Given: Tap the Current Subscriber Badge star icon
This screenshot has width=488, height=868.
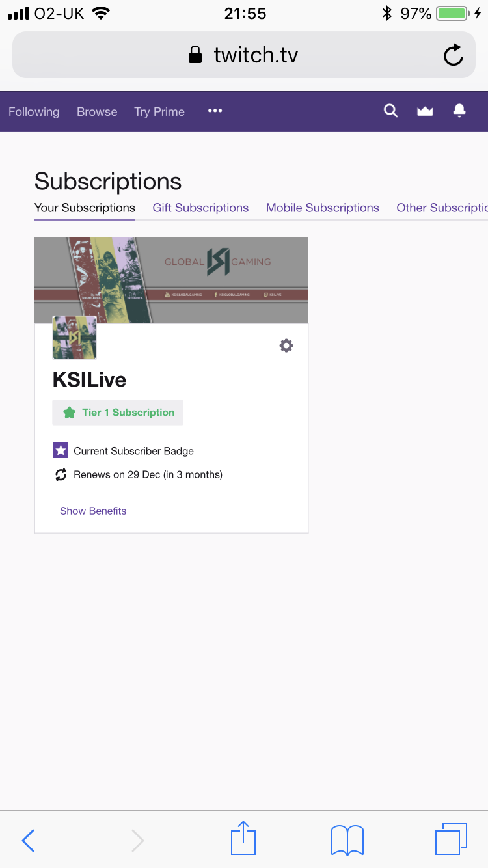Looking at the screenshot, I should pyautogui.click(x=61, y=450).
